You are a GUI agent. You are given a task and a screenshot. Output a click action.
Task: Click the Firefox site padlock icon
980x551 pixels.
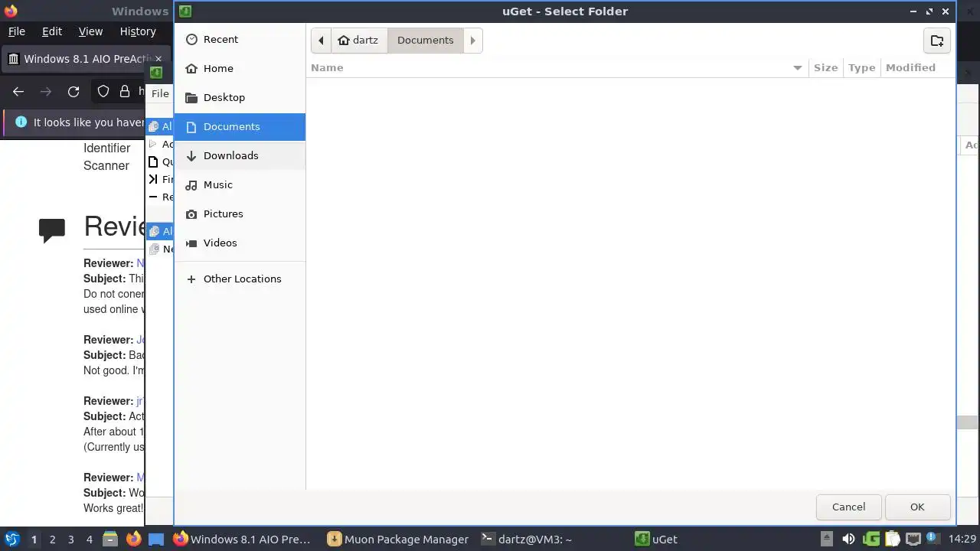[125, 92]
